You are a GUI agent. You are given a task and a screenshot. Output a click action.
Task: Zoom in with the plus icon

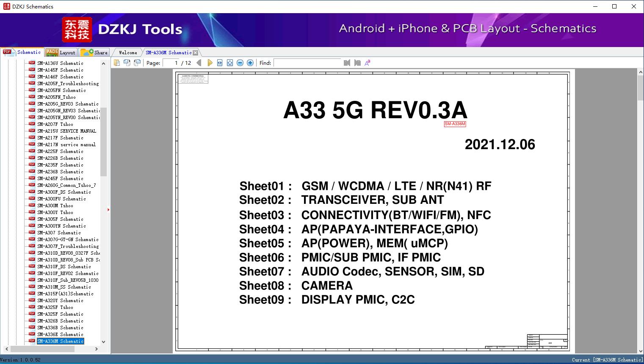point(250,63)
